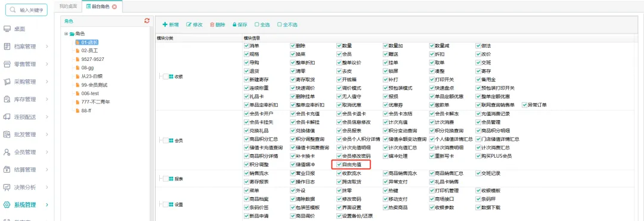Click the 库存管理 sidebar icon
Image resolution: width=644 pixels, height=221 pixels.
pos(7,99)
